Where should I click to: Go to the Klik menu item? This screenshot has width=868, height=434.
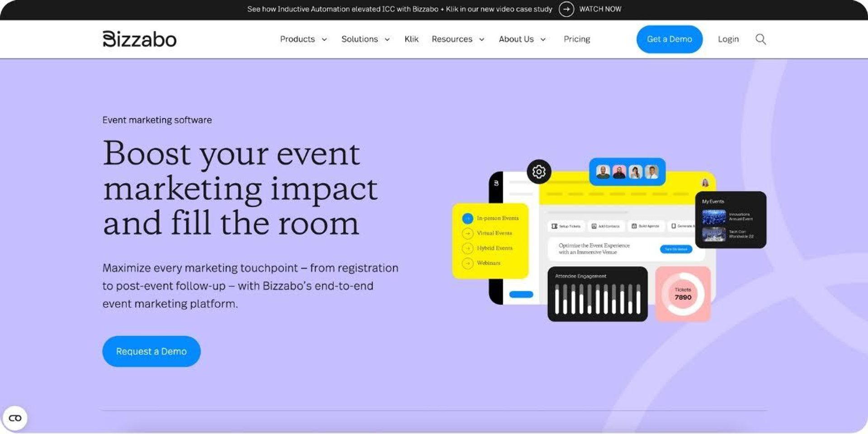pyautogui.click(x=411, y=39)
